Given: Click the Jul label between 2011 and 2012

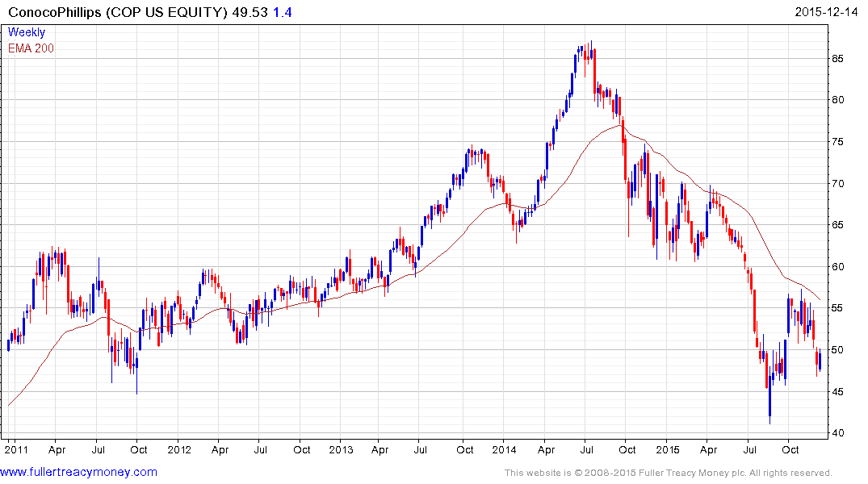Looking at the screenshot, I should (98, 449).
